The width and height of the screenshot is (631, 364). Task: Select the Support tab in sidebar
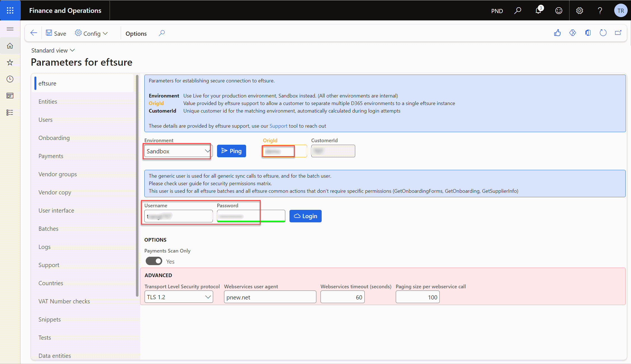pyautogui.click(x=83, y=265)
